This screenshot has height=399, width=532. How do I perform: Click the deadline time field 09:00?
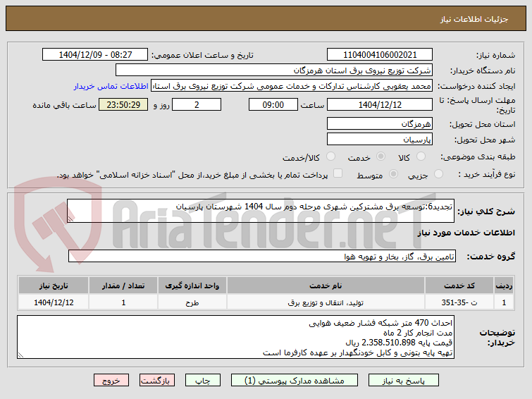[273, 104]
